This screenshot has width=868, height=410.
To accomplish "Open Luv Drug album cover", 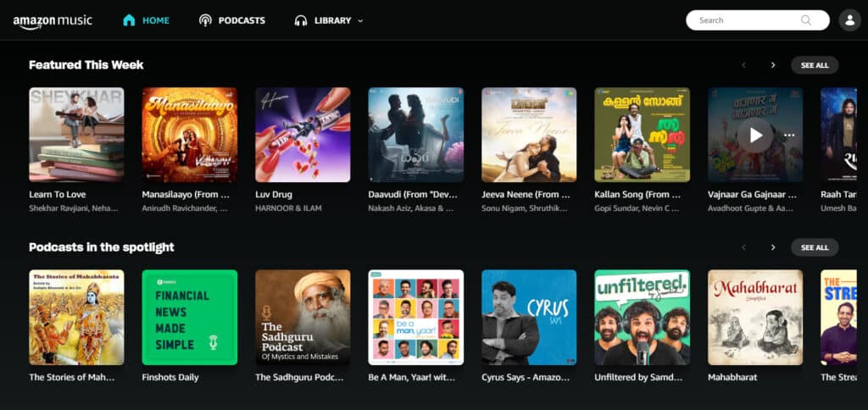I will pyautogui.click(x=303, y=135).
